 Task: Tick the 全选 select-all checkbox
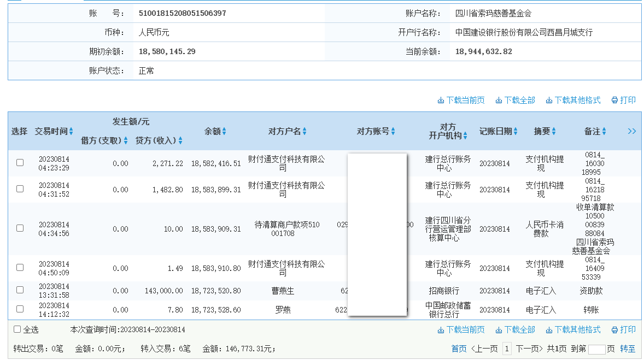pos(17,329)
